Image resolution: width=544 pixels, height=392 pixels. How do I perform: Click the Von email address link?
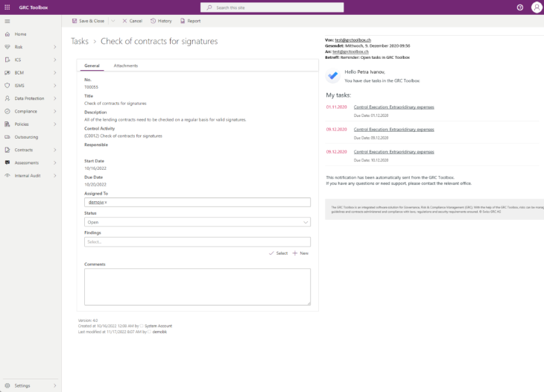click(352, 40)
